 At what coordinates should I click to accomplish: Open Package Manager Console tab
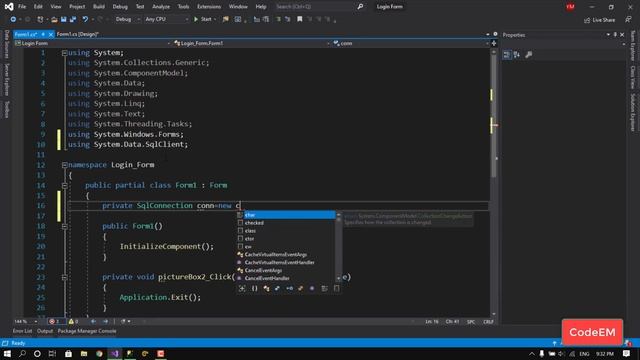pyautogui.click(x=87, y=331)
